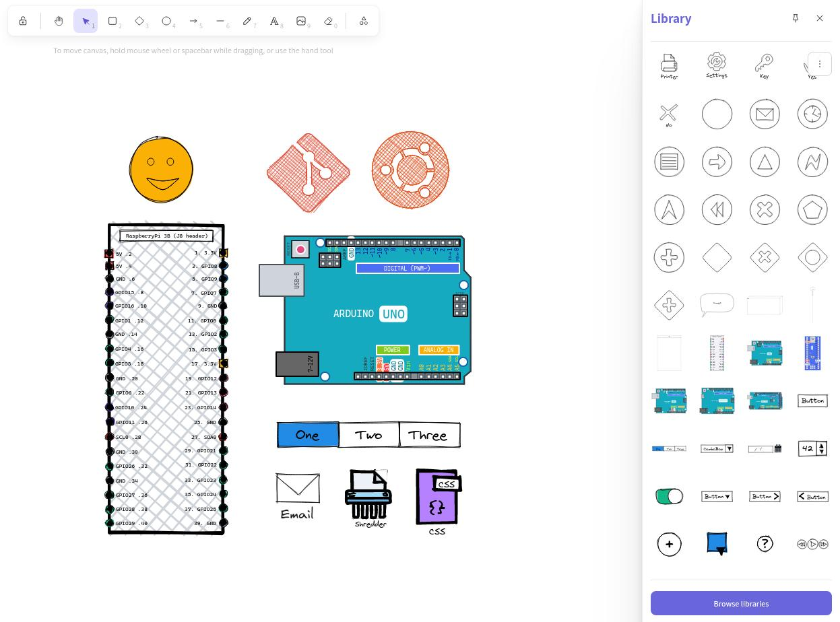The height and width of the screenshot is (622, 840).
Task: Toggle the keep-tool-active lock
Action: (23, 21)
